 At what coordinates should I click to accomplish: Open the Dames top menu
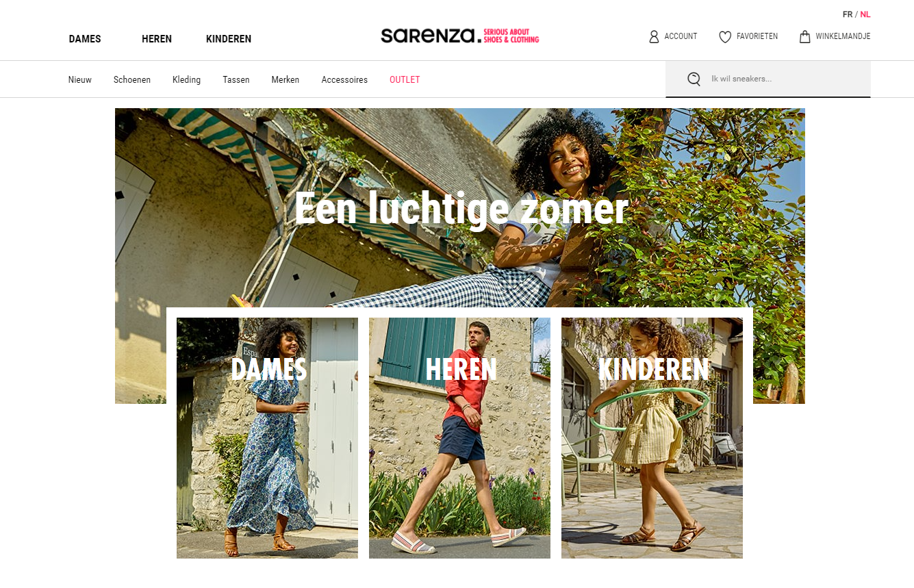[x=85, y=39]
